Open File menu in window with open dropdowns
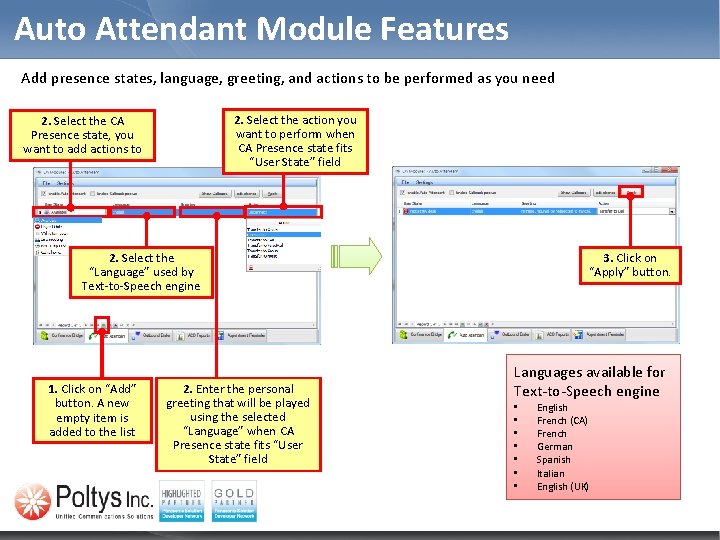Image resolution: width=720 pixels, height=540 pixels. [x=46, y=183]
